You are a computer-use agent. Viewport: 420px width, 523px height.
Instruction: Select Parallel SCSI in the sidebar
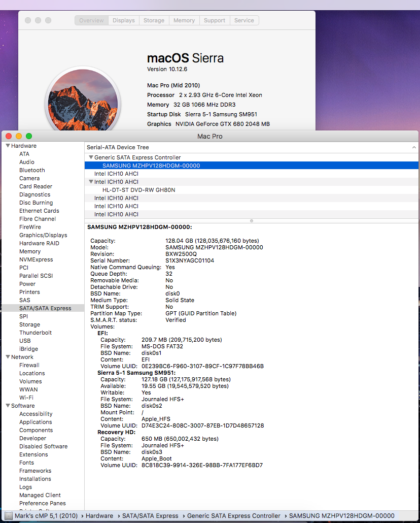(36, 276)
